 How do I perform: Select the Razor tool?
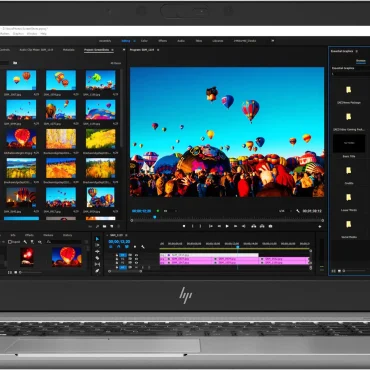[x=97, y=258]
